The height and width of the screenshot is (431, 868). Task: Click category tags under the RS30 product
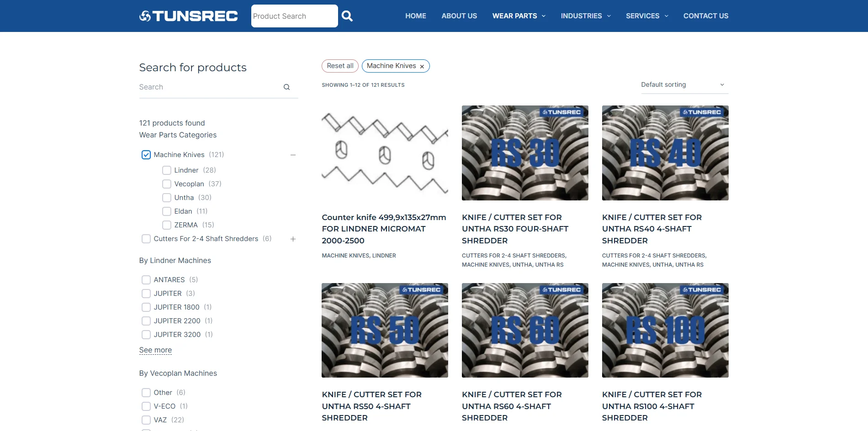pos(514,260)
